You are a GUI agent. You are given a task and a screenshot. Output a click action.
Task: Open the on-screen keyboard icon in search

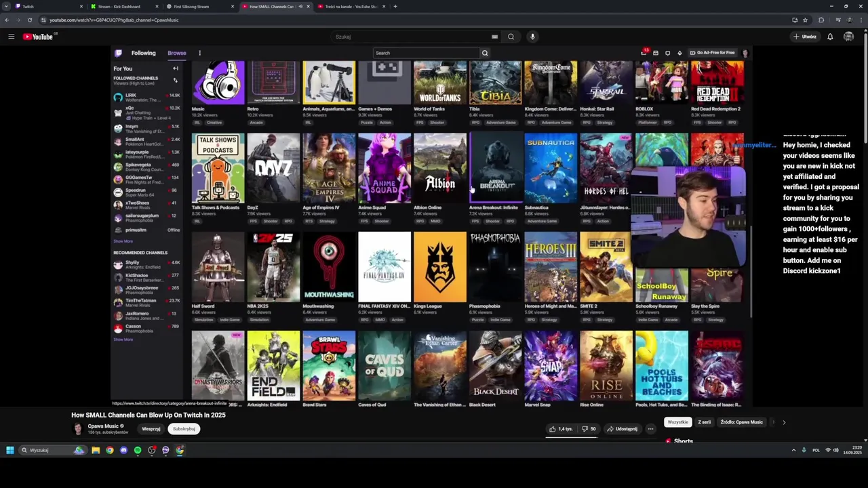[494, 37]
